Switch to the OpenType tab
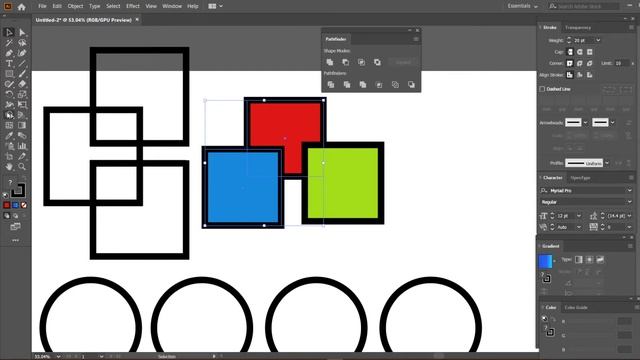The image size is (640, 360). (x=580, y=178)
